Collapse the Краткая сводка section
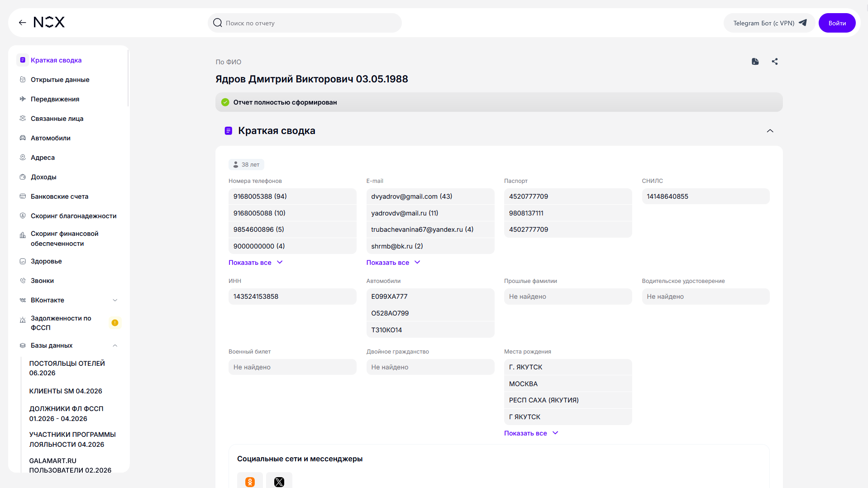The width and height of the screenshot is (868, 488). (770, 131)
